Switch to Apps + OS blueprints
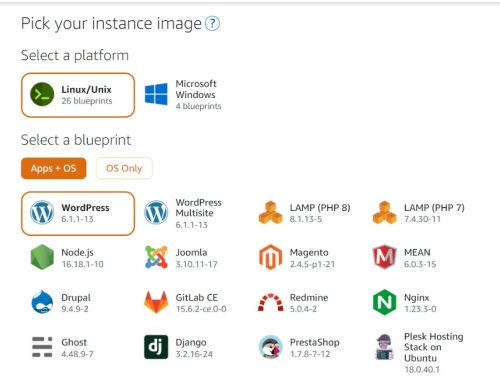The height and width of the screenshot is (383, 500). 54,168
